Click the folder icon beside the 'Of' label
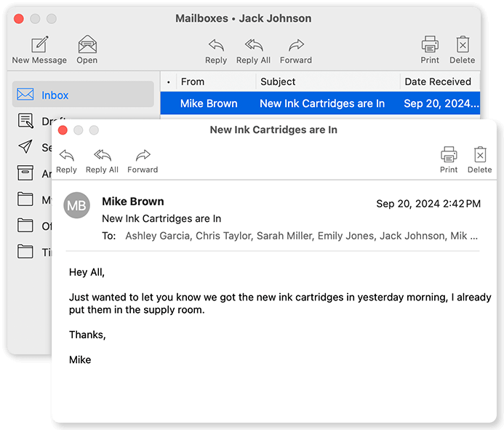Image resolution: width=504 pixels, height=430 pixels. click(x=25, y=226)
